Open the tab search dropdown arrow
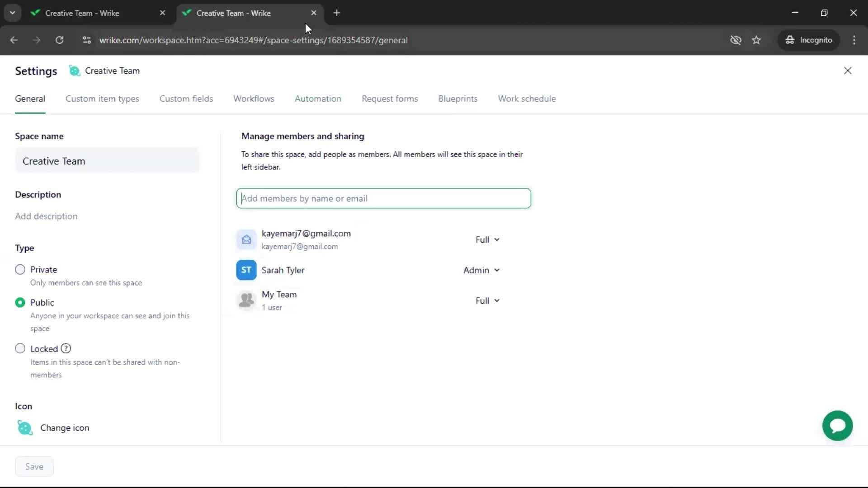The width and height of the screenshot is (868, 488). point(12,13)
